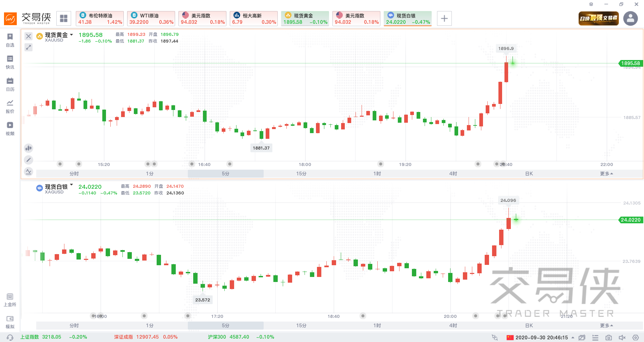Open the 日历 calendar sidebar icon
644x342 pixels.
click(x=10, y=84)
